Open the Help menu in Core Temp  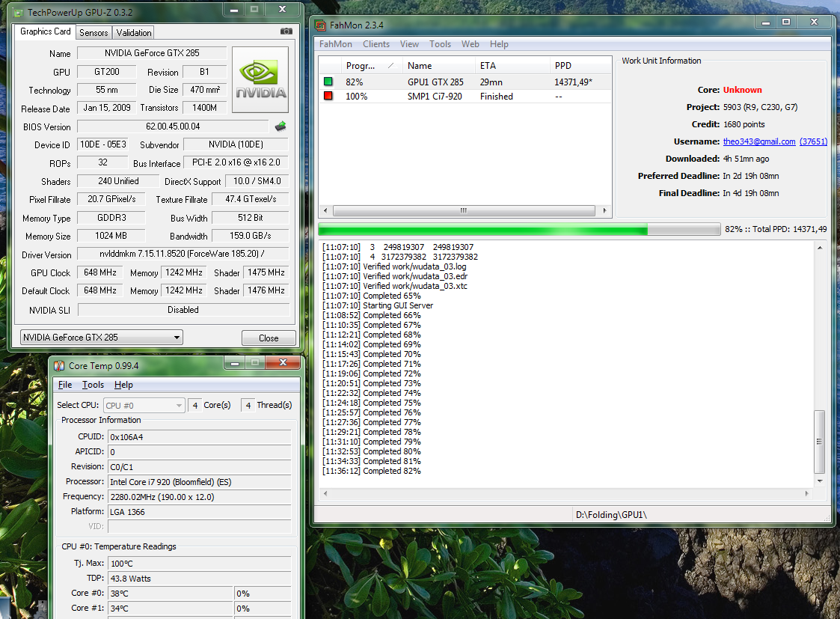pos(123,385)
